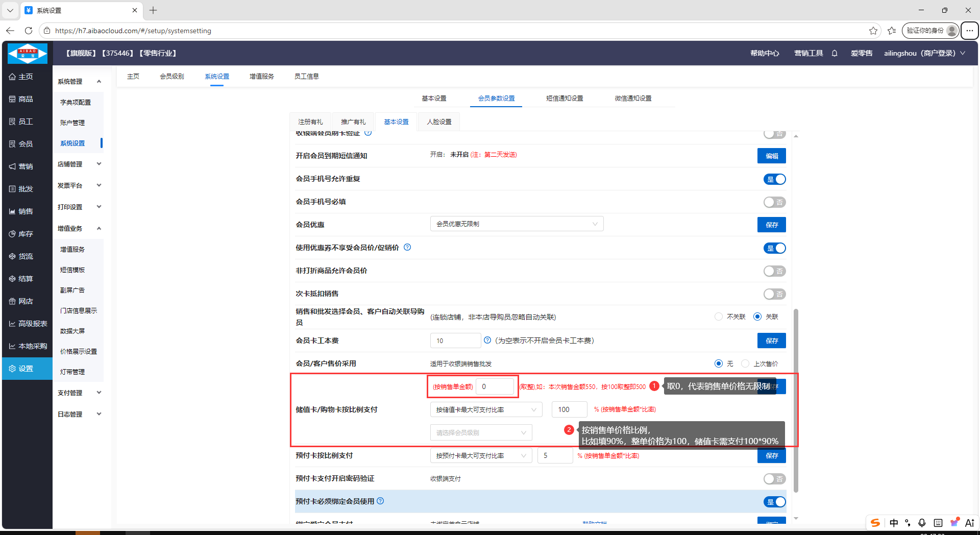Click 会员卡工本费 input field

(455, 341)
